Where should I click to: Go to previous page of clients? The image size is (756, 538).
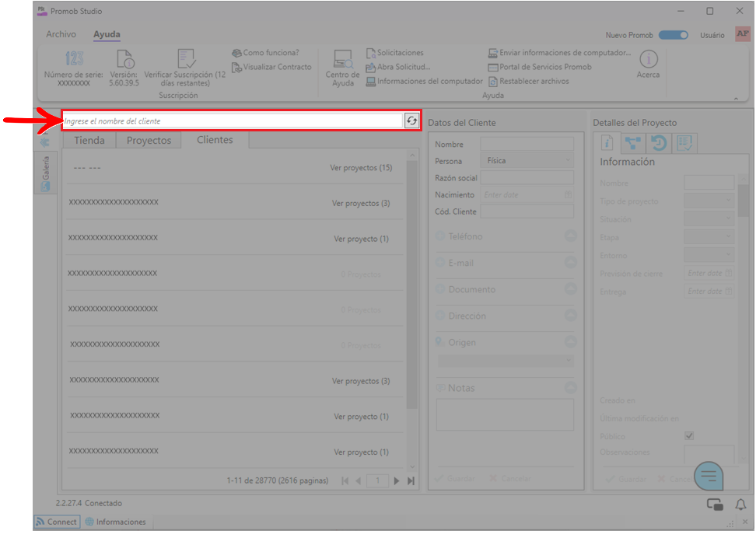click(359, 480)
